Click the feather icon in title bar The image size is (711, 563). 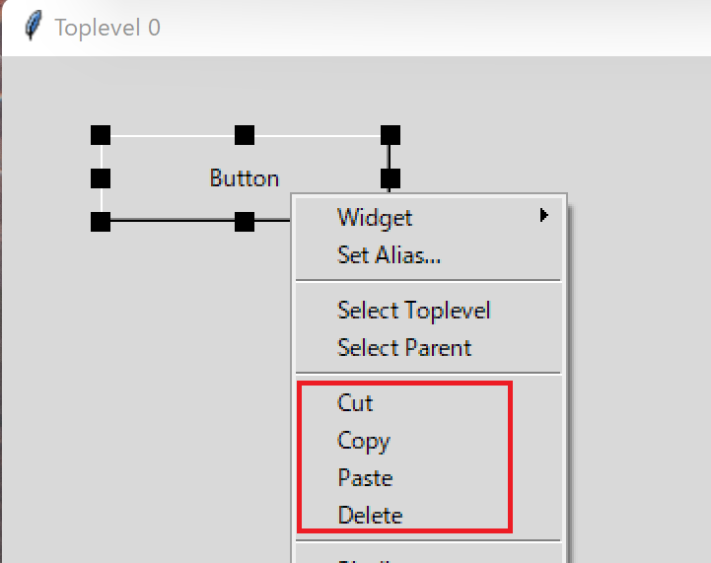point(33,25)
